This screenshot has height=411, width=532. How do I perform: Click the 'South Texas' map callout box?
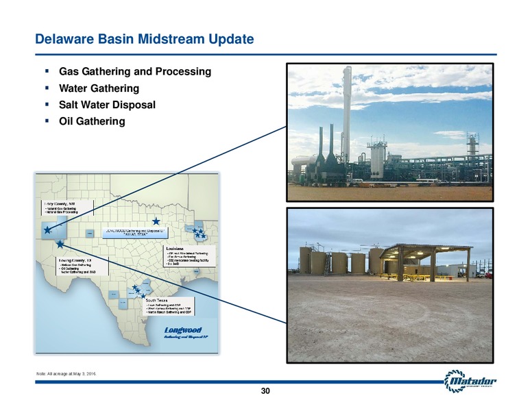click(169, 306)
